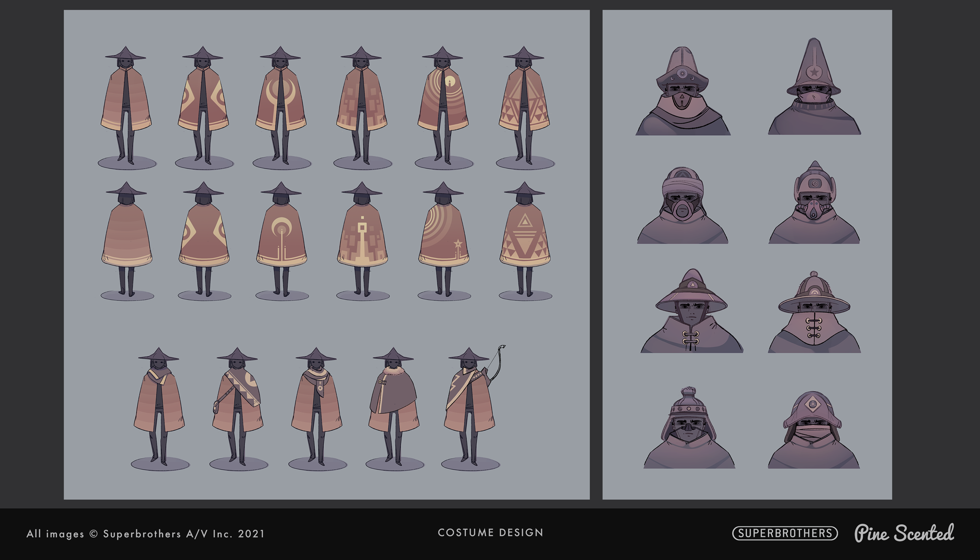Viewport: 980px width, 560px height.
Task: Click the Superbrothers logo badge
Action: (x=784, y=533)
